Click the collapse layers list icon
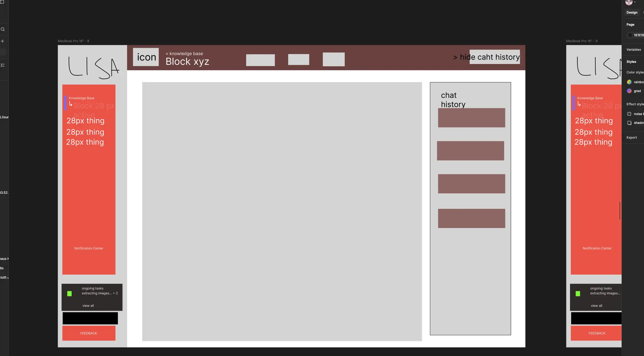 3,65
